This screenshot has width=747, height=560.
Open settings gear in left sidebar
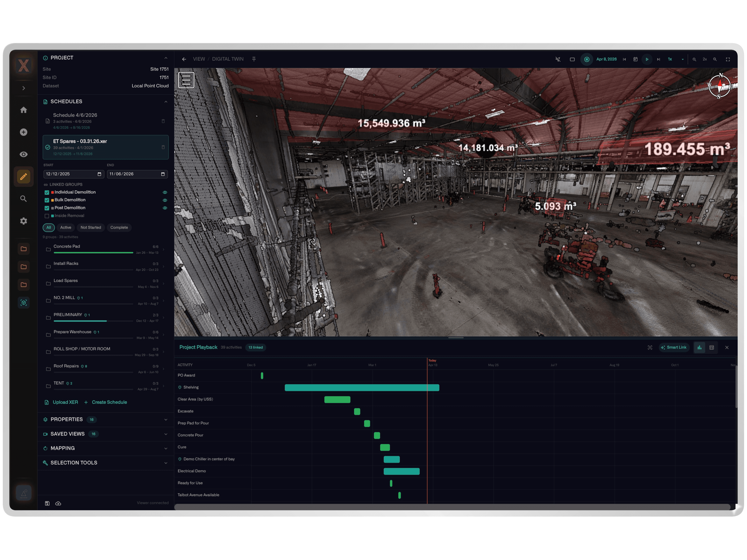[23, 221]
